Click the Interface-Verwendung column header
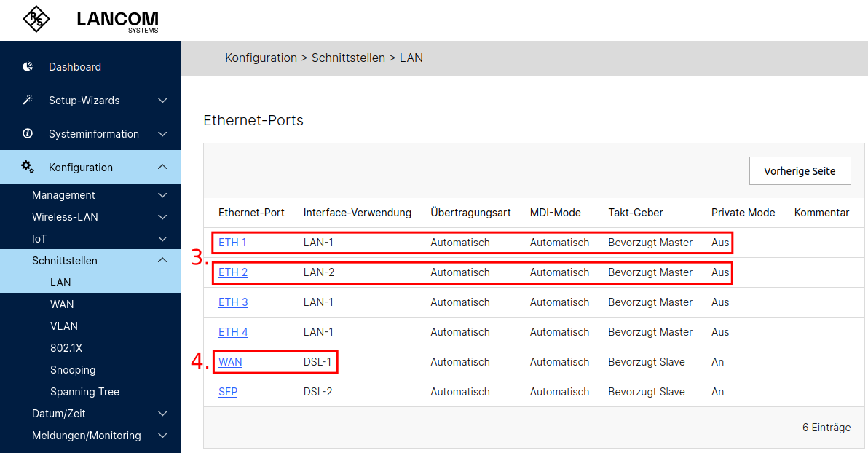 (x=357, y=213)
